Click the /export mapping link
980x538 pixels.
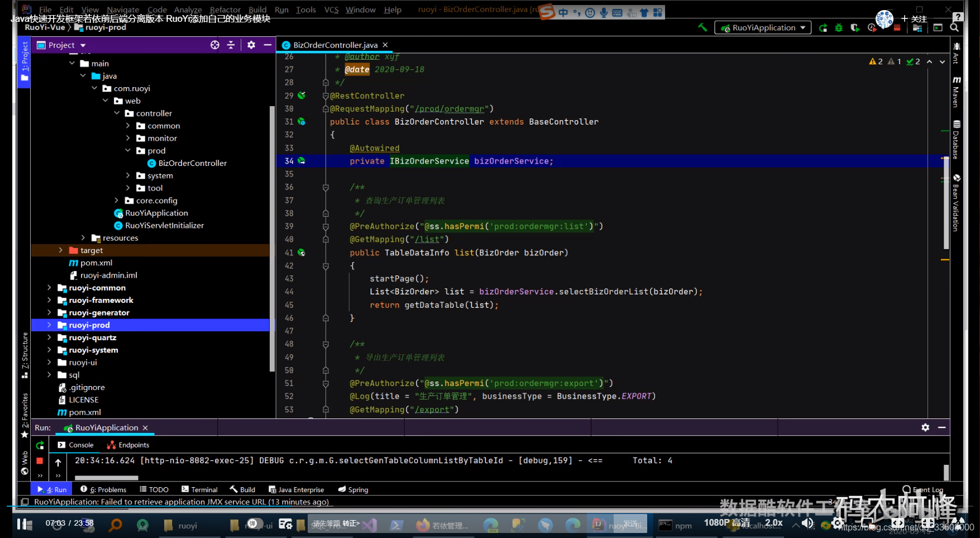tap(432, 410)
